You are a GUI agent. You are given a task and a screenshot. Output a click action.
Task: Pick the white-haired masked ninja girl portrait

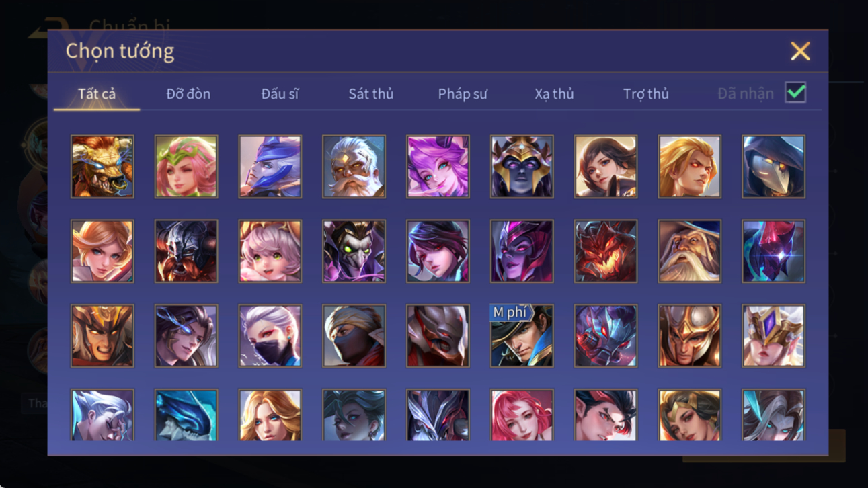270,336
